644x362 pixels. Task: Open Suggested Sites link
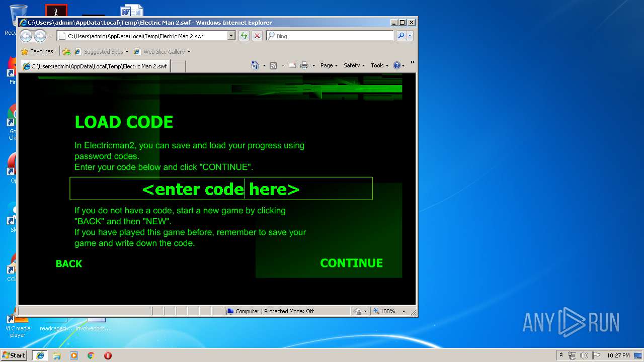point(102,51)
